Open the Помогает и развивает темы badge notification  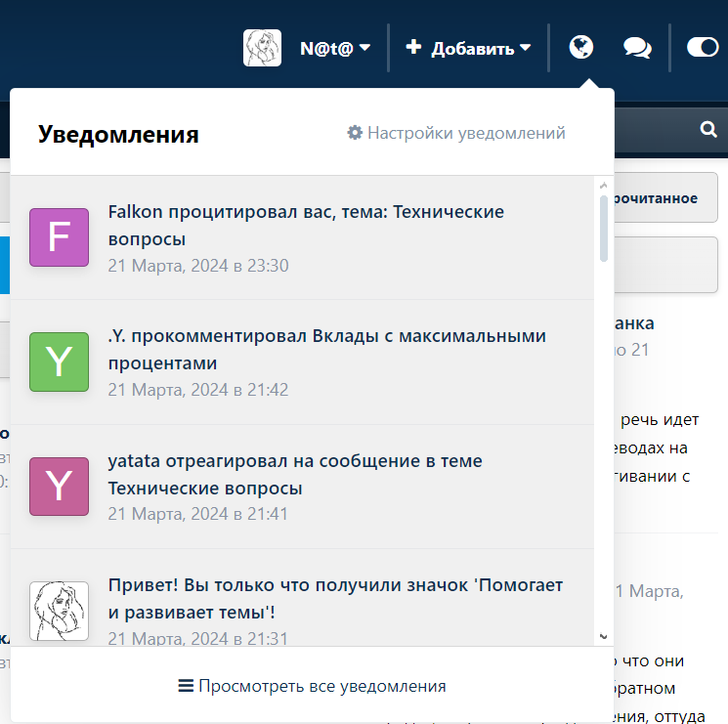click(x=302, y=598)
